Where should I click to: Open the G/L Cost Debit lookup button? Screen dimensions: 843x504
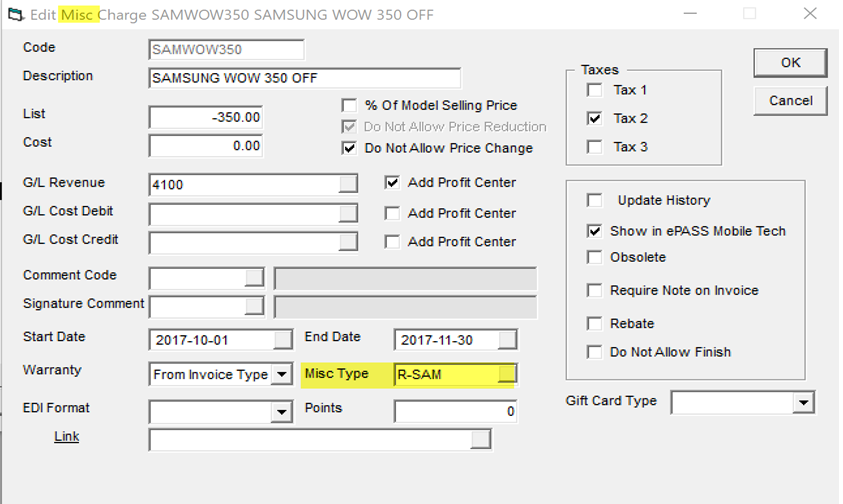pos(347,213)
